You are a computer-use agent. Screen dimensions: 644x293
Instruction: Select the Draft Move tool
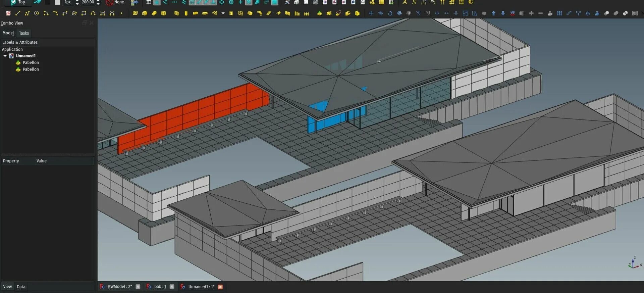coord(371,13)
